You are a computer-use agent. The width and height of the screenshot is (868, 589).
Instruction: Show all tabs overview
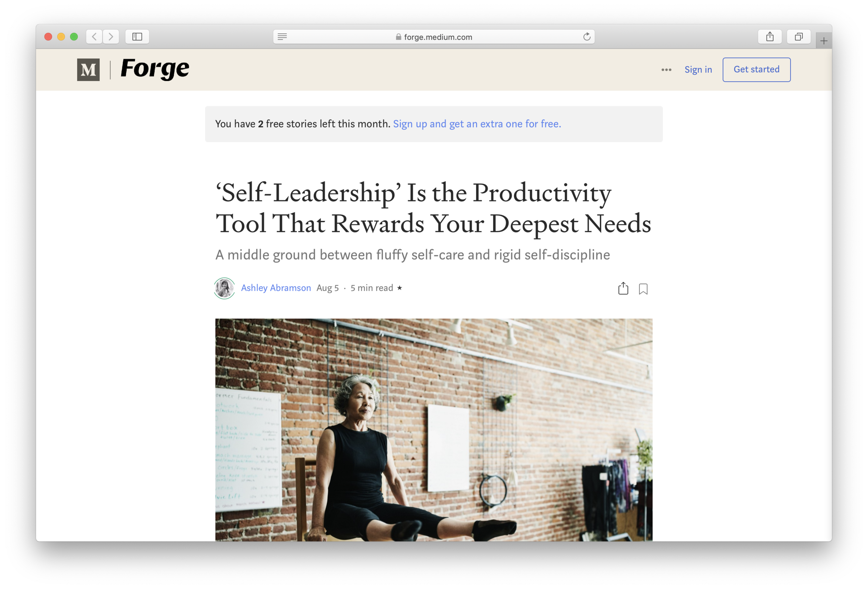click(x=799, y=36)
